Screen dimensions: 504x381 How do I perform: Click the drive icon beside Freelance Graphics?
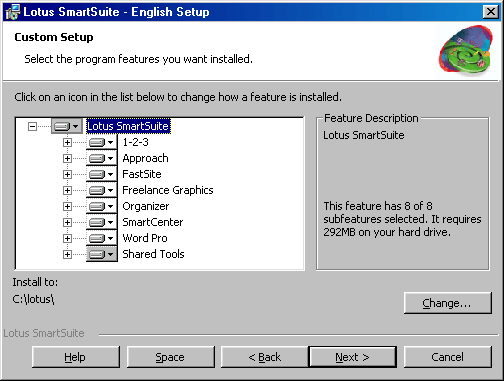click(102, 190)
